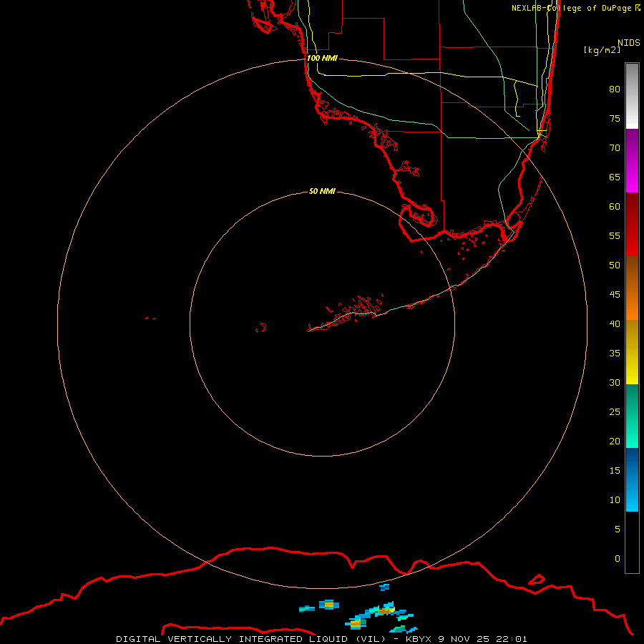Click the color scale value 70
The image size is (644, 644).
615,148
